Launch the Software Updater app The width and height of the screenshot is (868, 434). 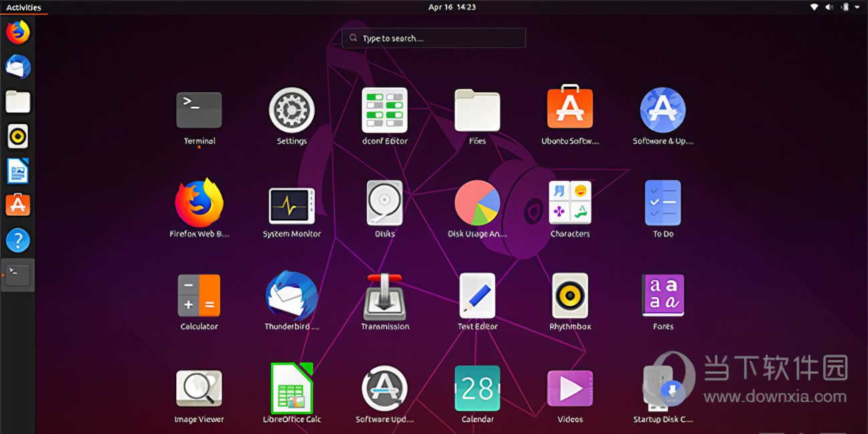pyautogui.click(x=385, y=389)
